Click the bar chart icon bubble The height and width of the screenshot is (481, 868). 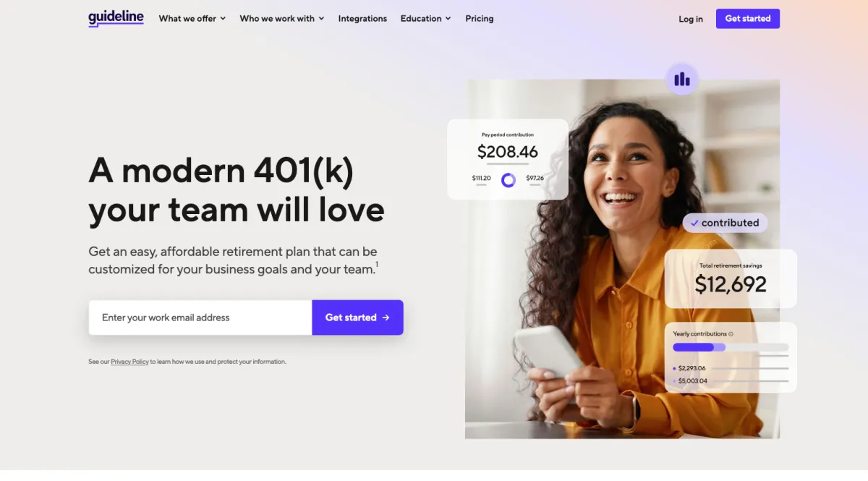(682, 80)
